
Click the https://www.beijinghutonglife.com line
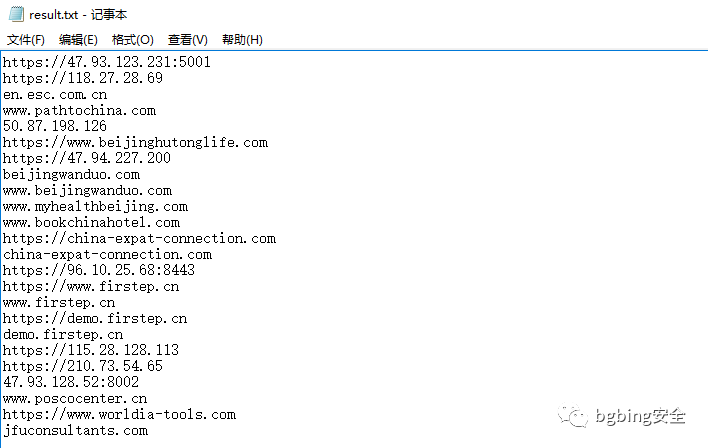[135, 143]
